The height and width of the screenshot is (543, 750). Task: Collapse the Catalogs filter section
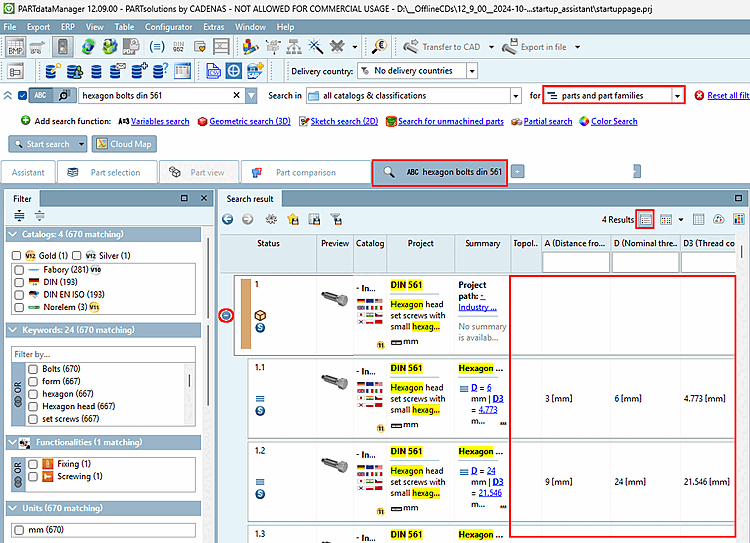pyautogui.click(x=13, y=234)
